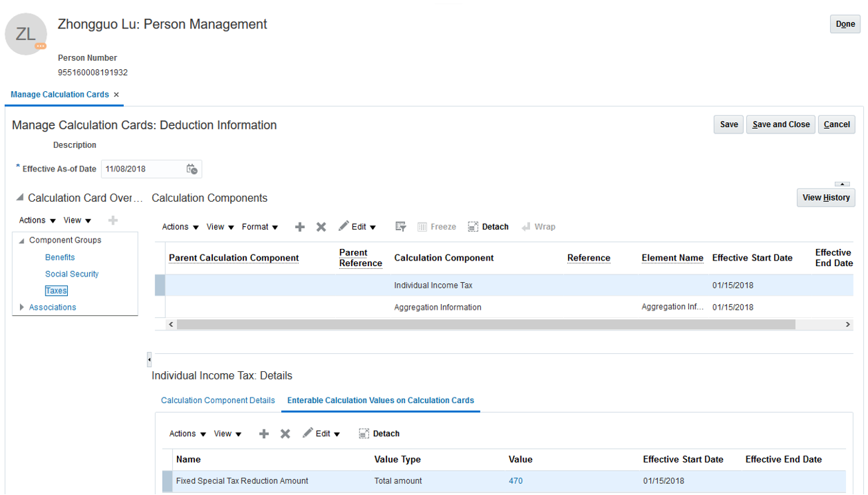
Task: Click the Save and Close button
Action: click(780, 124)
